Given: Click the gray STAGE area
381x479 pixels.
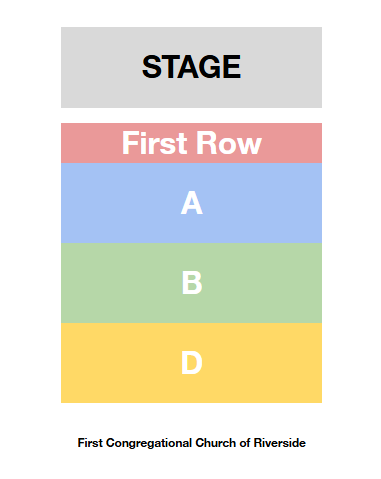Looking at the screenshot, I should click(x=191, y=67).
